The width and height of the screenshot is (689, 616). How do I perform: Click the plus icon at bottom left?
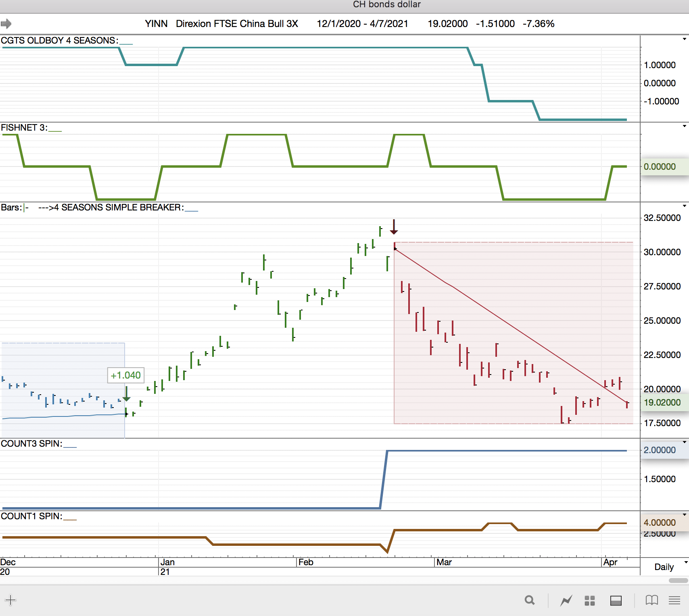10,600
